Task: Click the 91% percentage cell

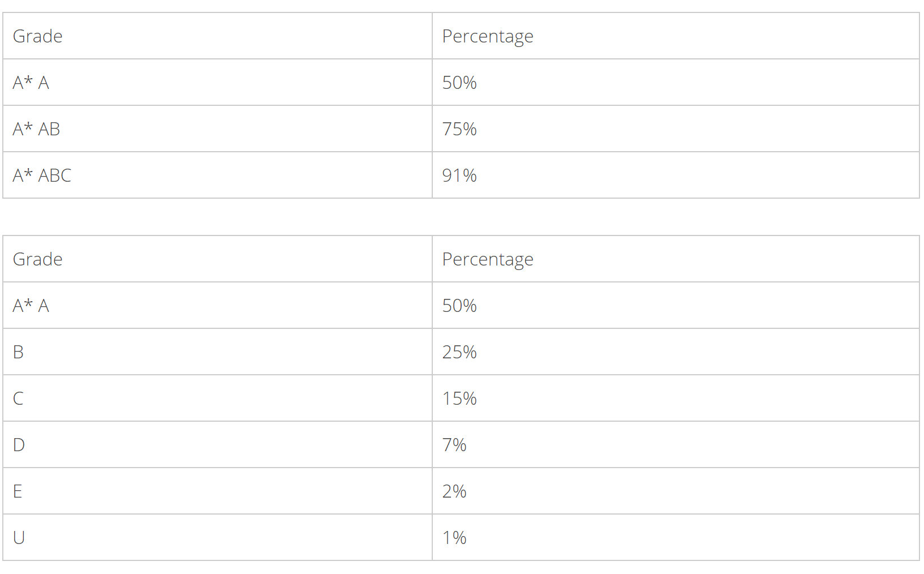Action: (x=459, y=175)
